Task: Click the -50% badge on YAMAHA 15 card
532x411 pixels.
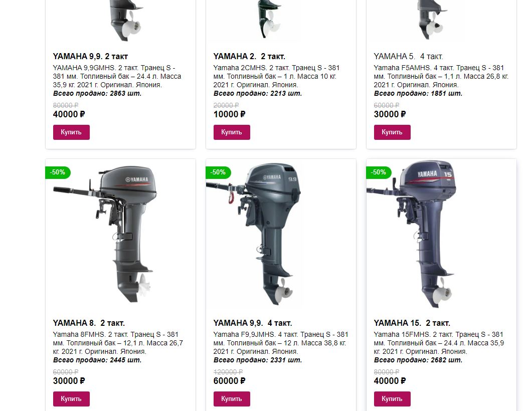Action: pyautogui.click(x=379, y=172)
